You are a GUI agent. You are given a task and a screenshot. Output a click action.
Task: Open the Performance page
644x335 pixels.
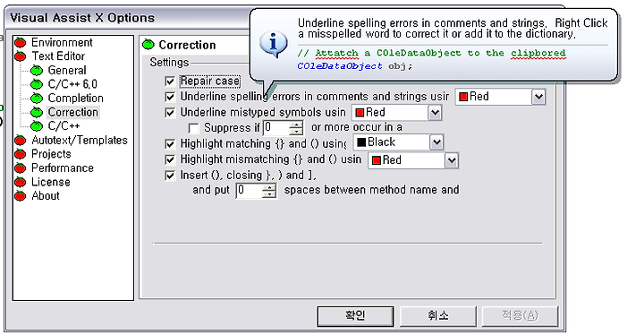click(63, 167)
